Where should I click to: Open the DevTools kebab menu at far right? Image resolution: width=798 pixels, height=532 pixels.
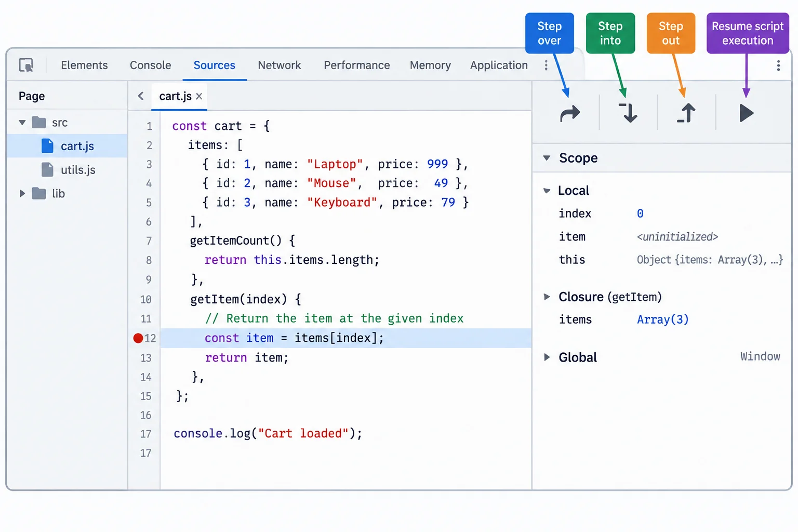[x=778, y=65]
